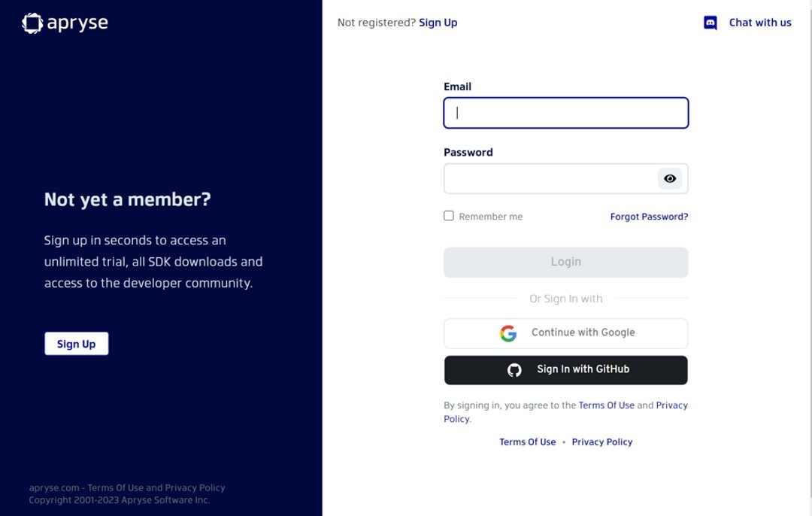Show the password using the eye icon
The width and height of the screenshot is (812, 516).
[669, 178]
